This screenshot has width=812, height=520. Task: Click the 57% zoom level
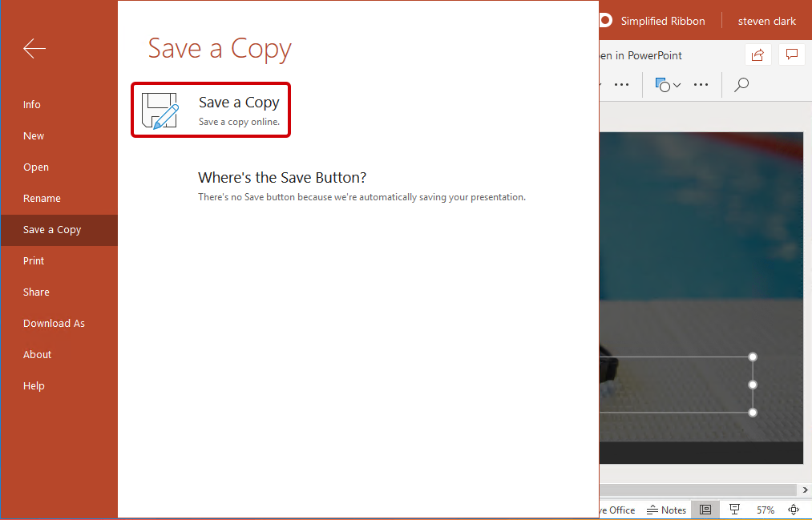pos(766,510)
